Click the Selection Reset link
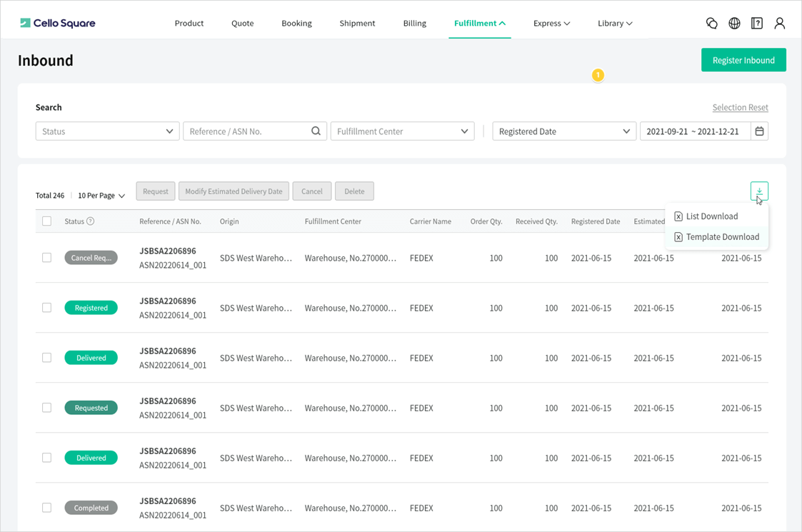802x532 pixels. [x=740, y=108]
